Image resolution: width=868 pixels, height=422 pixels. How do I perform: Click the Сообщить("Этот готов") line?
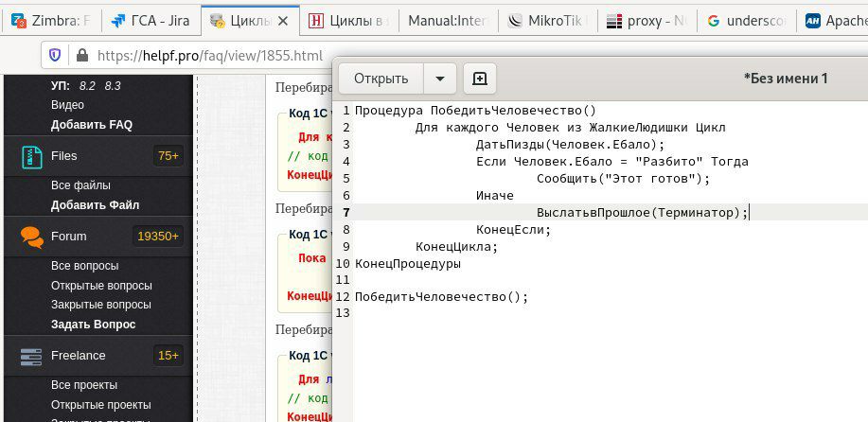624,179
